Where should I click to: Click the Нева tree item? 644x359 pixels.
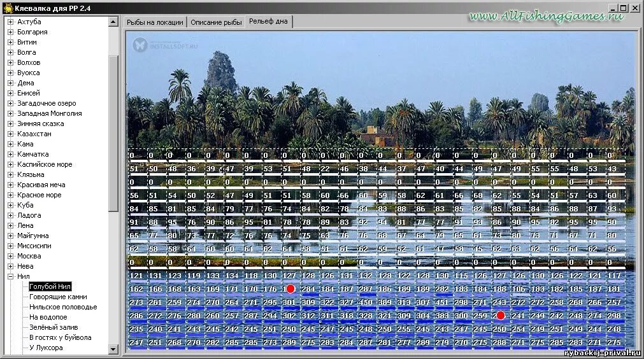25,266
